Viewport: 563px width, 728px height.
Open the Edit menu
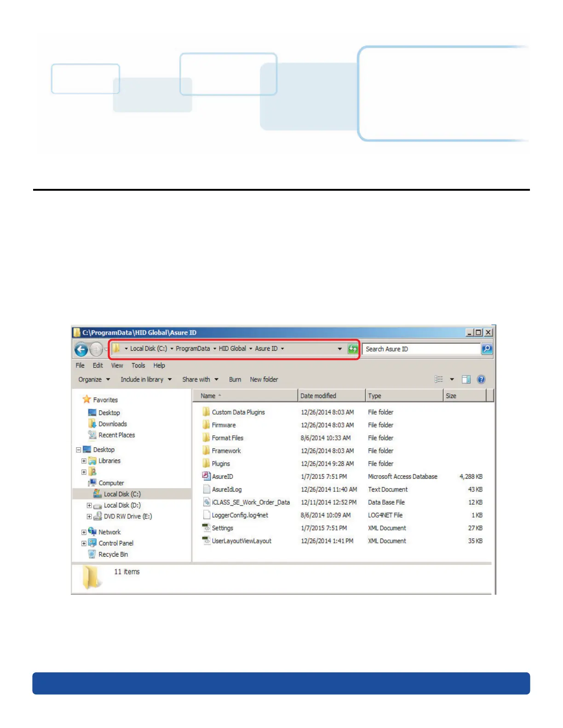(98, 365)
